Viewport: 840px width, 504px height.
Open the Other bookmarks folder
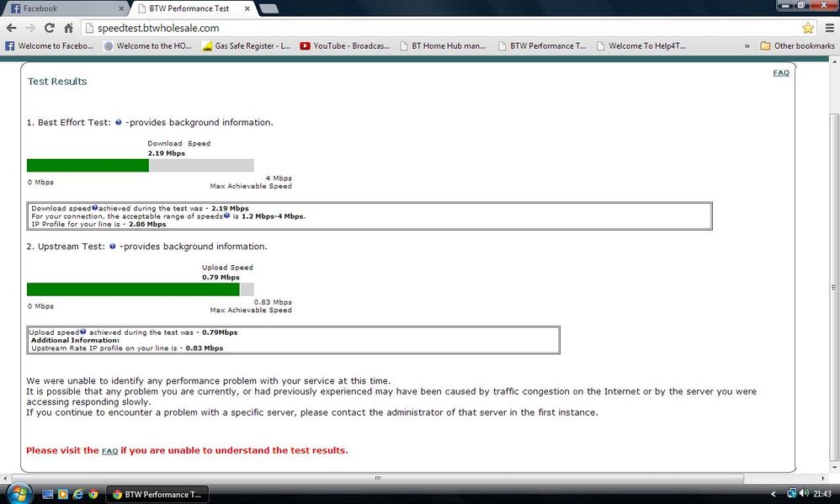[797, 46]
